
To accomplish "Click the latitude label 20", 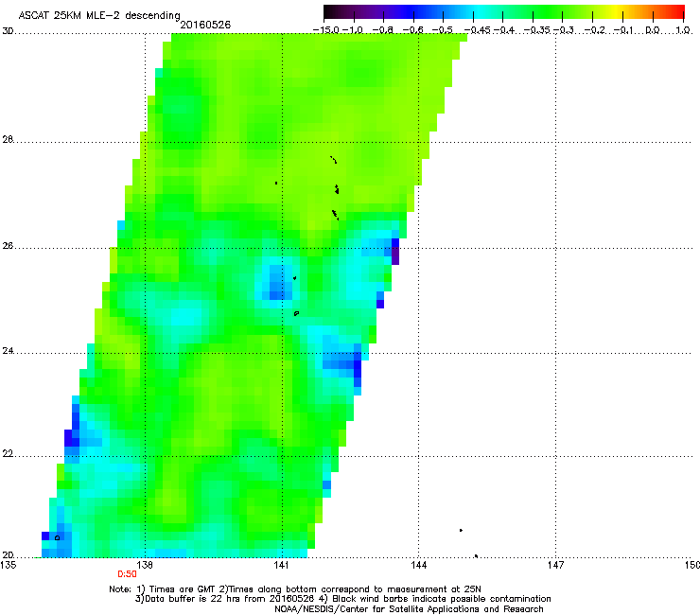I will [x=8, y=555].
